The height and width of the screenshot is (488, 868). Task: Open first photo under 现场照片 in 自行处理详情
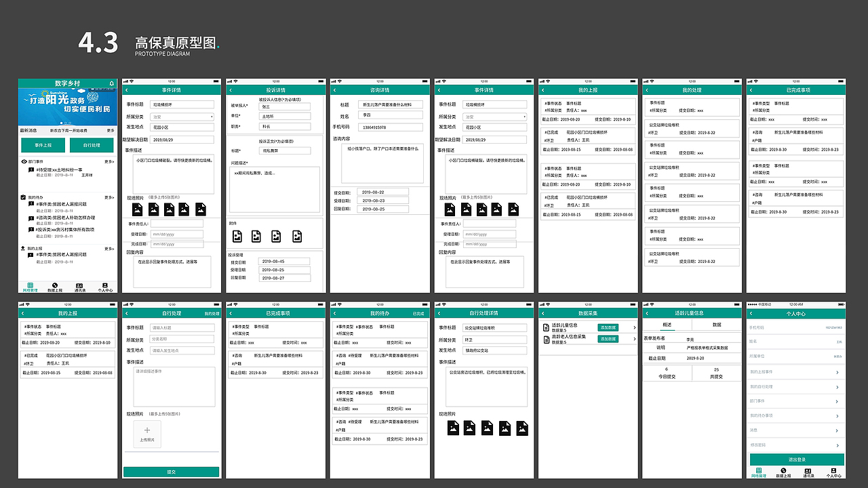(x=453, y=428)
